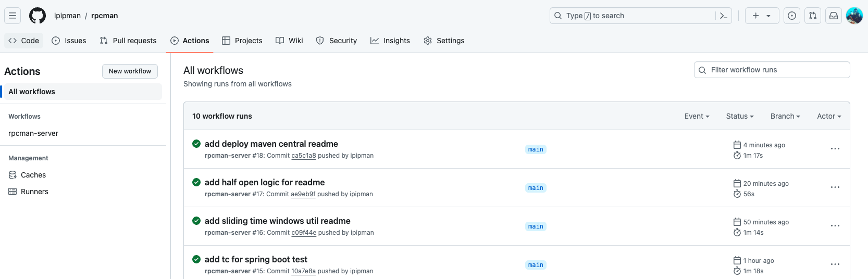Viewport: 868px width, 279px height.
Task: Click the user profile avatar
Action: click(854, 16)
